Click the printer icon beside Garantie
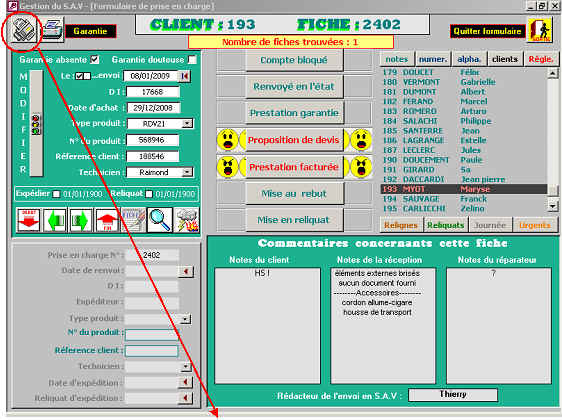Image resolution: width=562 pixels, height=420 pixels. (53, 30)
